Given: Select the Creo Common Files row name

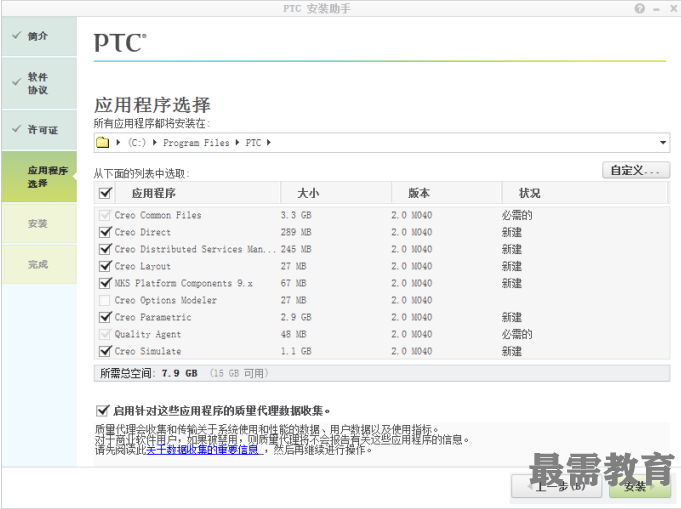Looking at the screenshot, I should pos(158,215).
